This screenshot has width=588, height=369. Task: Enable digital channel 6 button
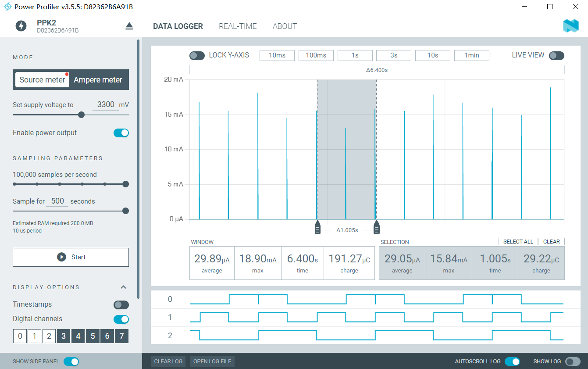coord(107,337)
